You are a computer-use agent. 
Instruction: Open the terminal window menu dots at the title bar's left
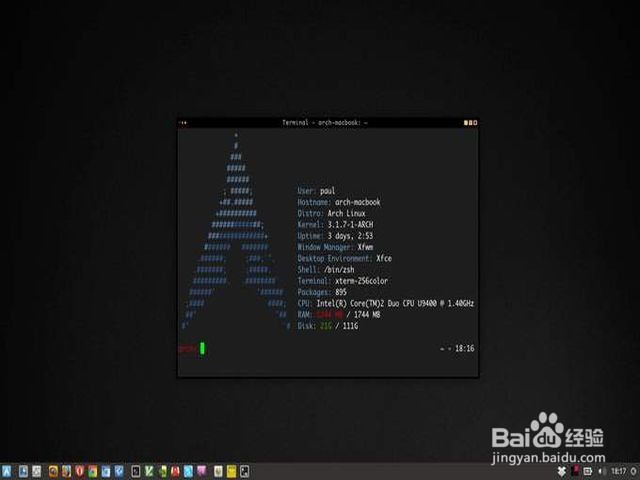(x=183, y=122)
